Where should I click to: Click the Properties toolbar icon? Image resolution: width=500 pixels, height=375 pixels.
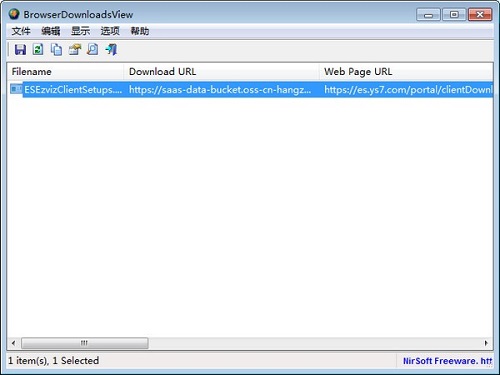pos(75,50)
